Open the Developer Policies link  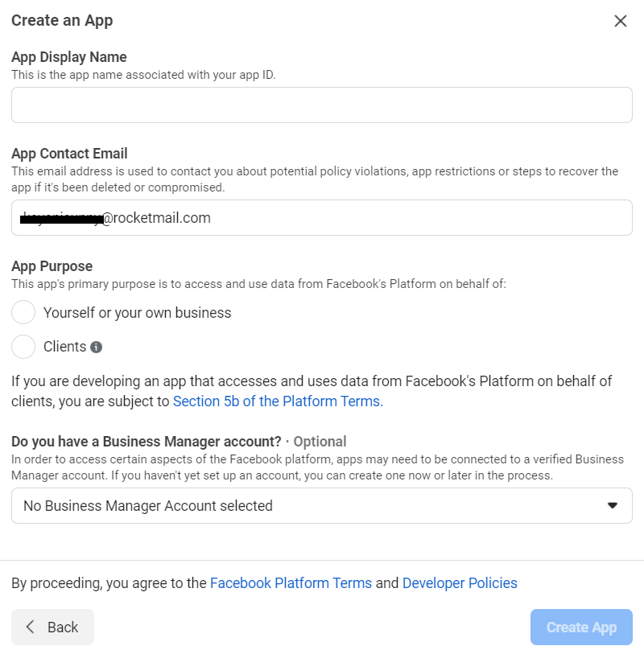460,582
